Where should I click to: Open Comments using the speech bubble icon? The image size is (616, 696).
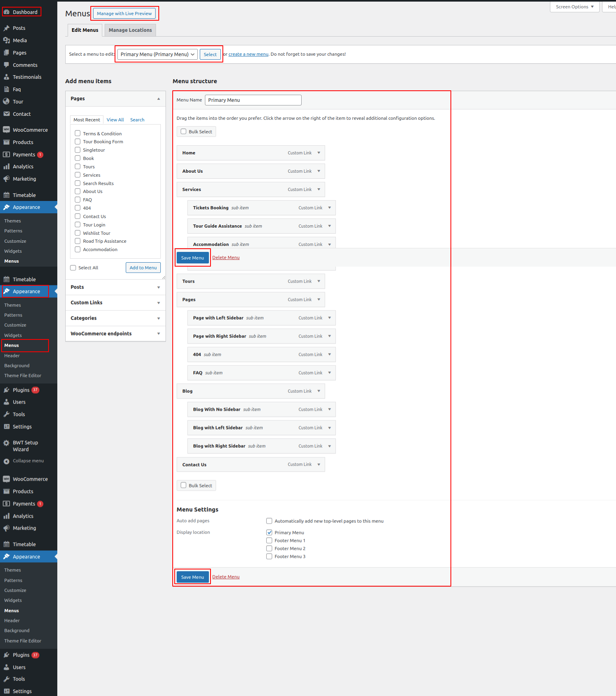coord(6,65)
